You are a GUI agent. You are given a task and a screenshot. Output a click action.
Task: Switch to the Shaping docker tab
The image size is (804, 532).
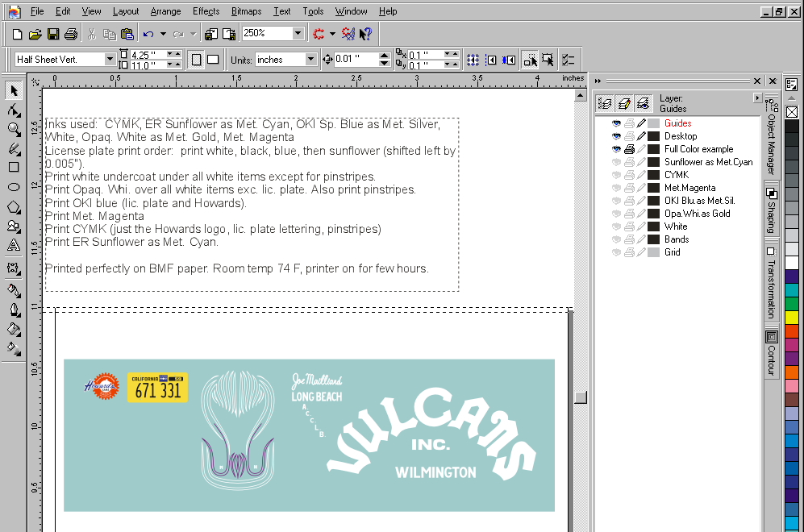tap(772, 209)
